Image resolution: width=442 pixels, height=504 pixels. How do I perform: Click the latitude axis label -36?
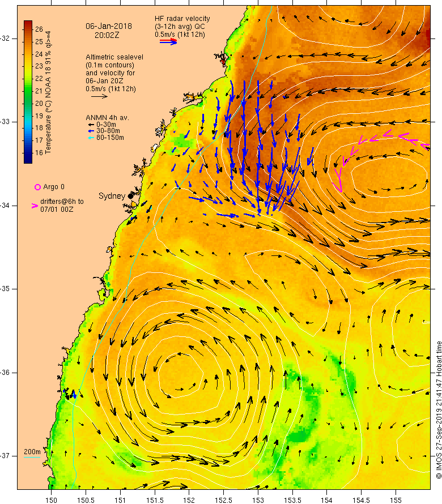pos(5,373)
